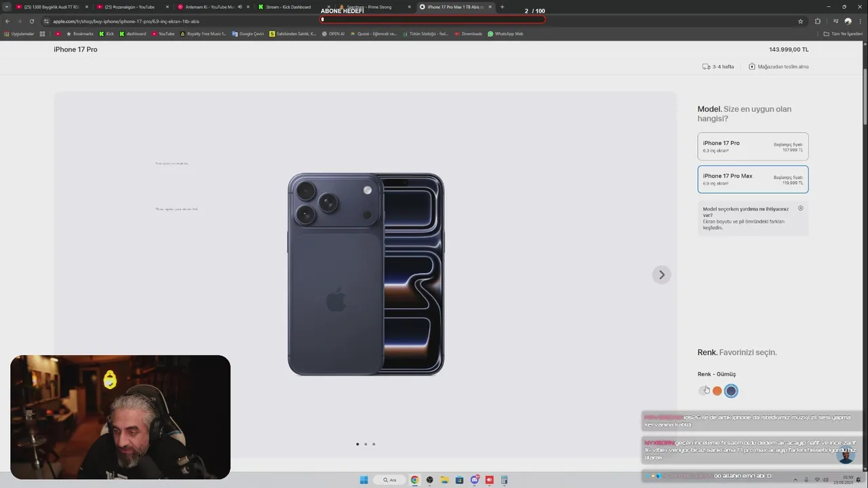This screenshot has width=868, height=488.
Task: Open the Royalty Free Music bookmark
Action: (203, 34)
